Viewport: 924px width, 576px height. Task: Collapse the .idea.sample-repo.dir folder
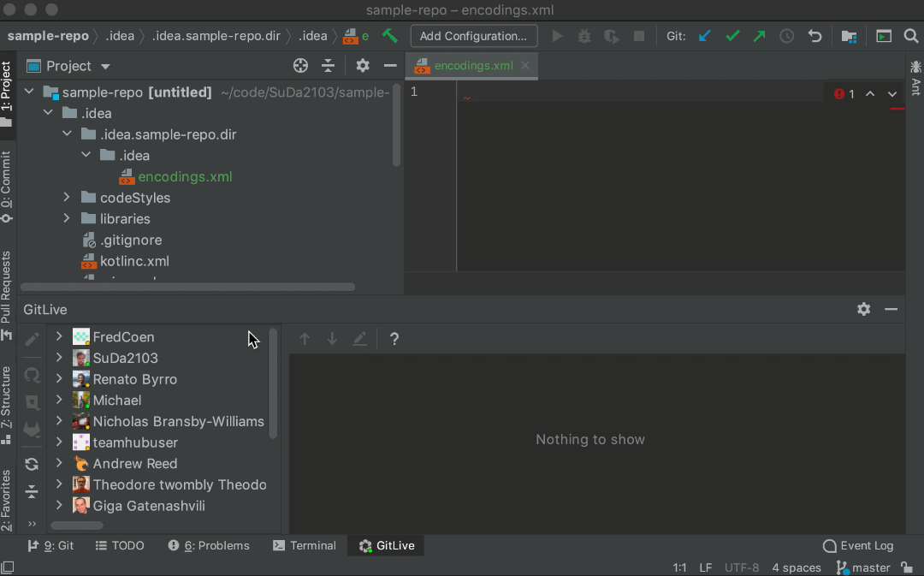pyautogui.click(x=68, y=134)
